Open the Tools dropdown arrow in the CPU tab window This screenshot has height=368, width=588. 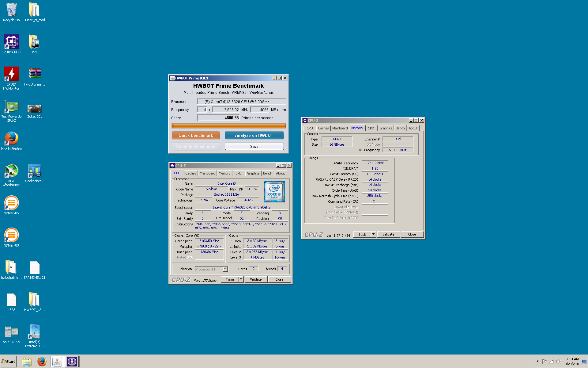(x=241, y=279)
